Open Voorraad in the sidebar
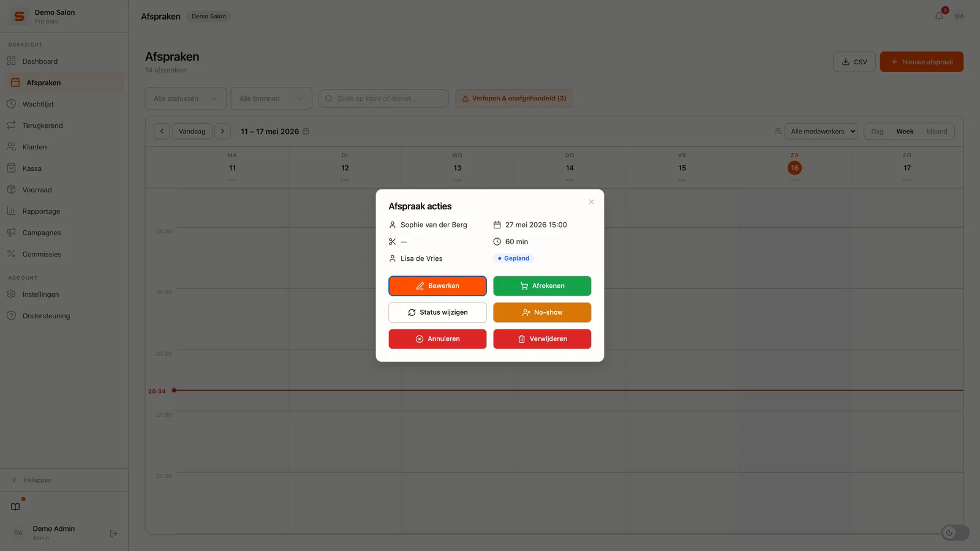980x551 pixels. [x=64, y=190]
